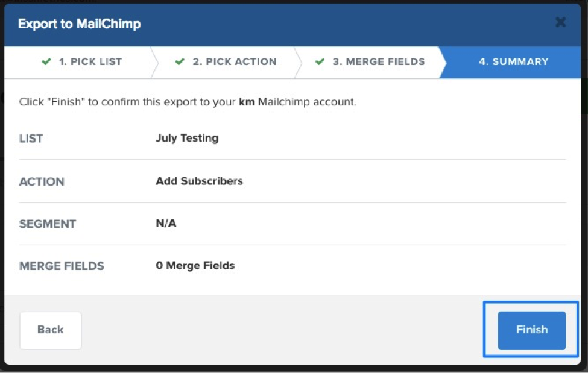This screenshot has width=588, height=373.
Task: Go to the 1. Pick List step
Action: coord(90,61)
